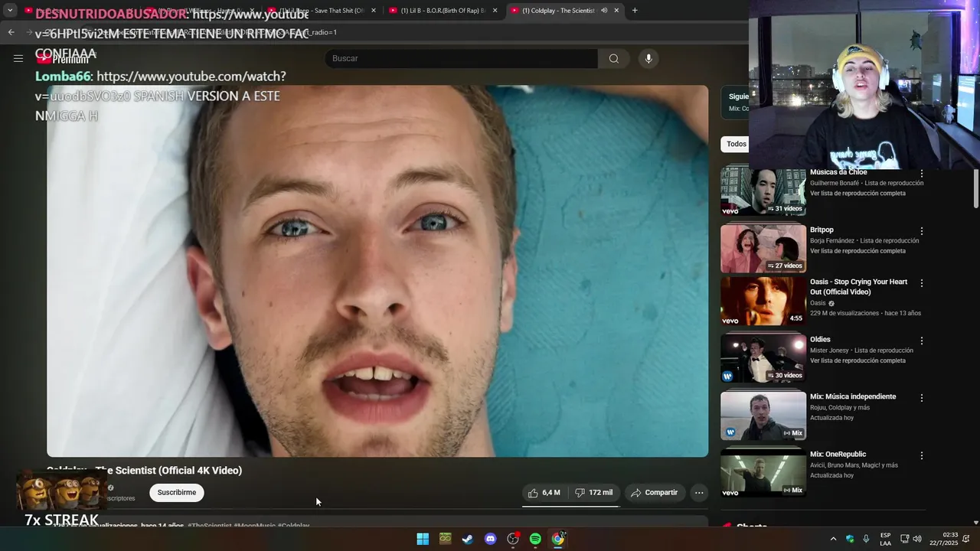Open volume control in system tray
The image size is (980, 551).
click(917, 539)
